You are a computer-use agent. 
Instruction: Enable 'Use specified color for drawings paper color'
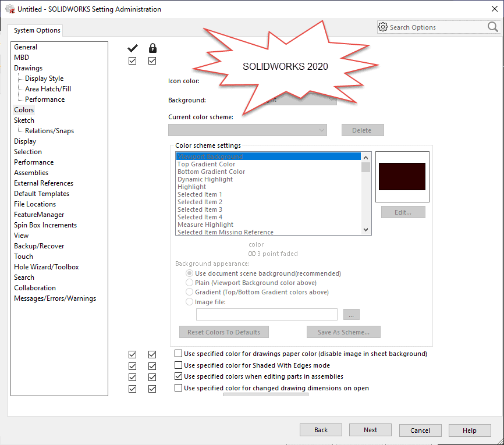[179, 354]
